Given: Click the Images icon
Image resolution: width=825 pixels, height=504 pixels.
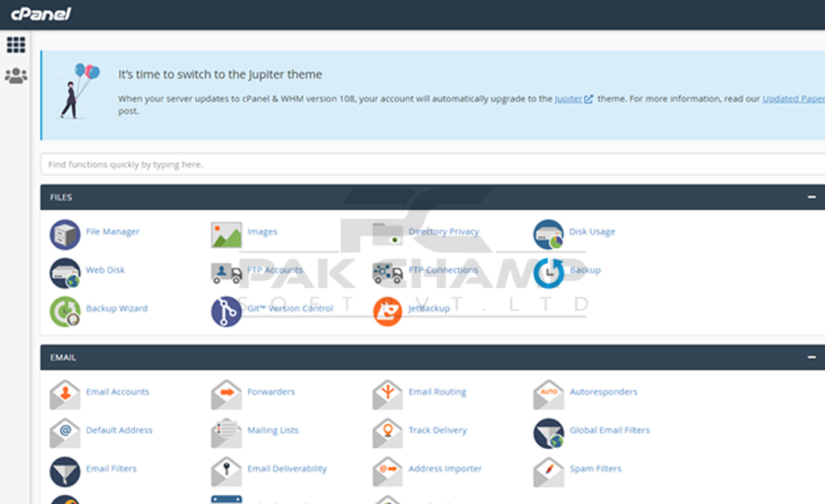Looking at the screenshot, I should (x=226, y=234).
